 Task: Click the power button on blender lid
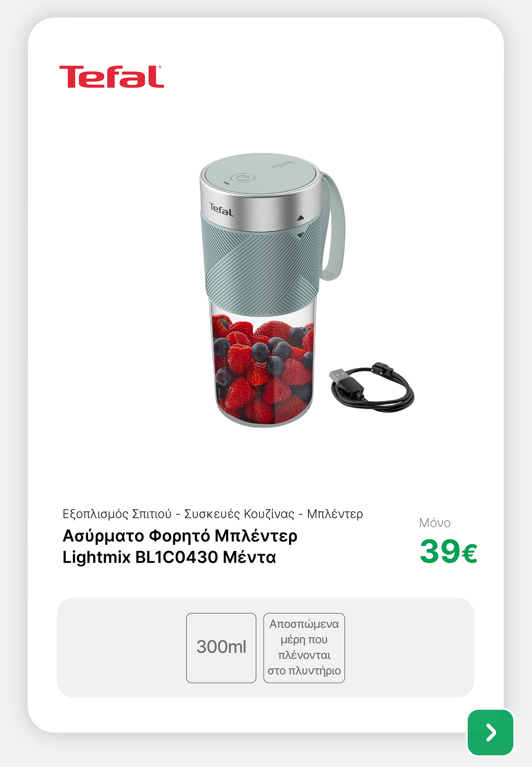point(243,178)
